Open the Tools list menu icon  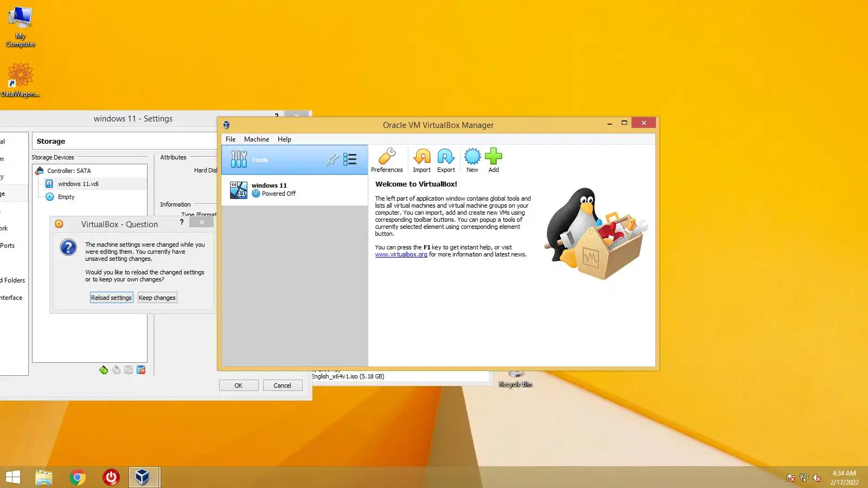pyautogui.click(x=350, y=159)
